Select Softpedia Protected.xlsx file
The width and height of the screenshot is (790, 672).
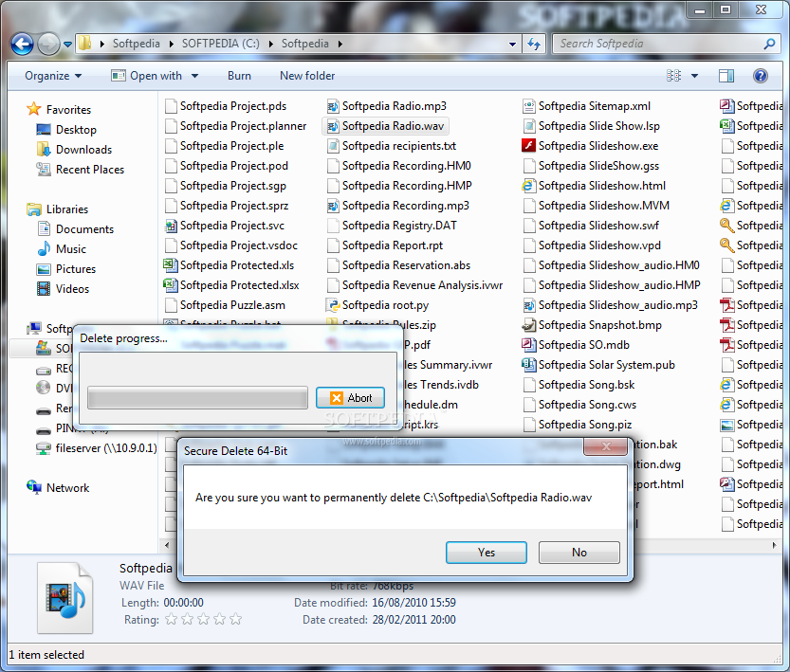point(231,285)
